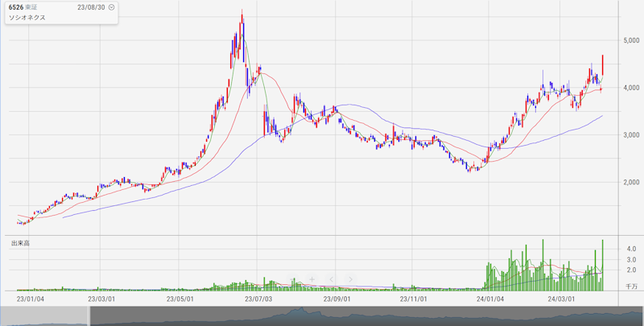This screenshot has width=644, height=326.
Task: Click the 3,000 price axis label
Action: tap(632, 134)
